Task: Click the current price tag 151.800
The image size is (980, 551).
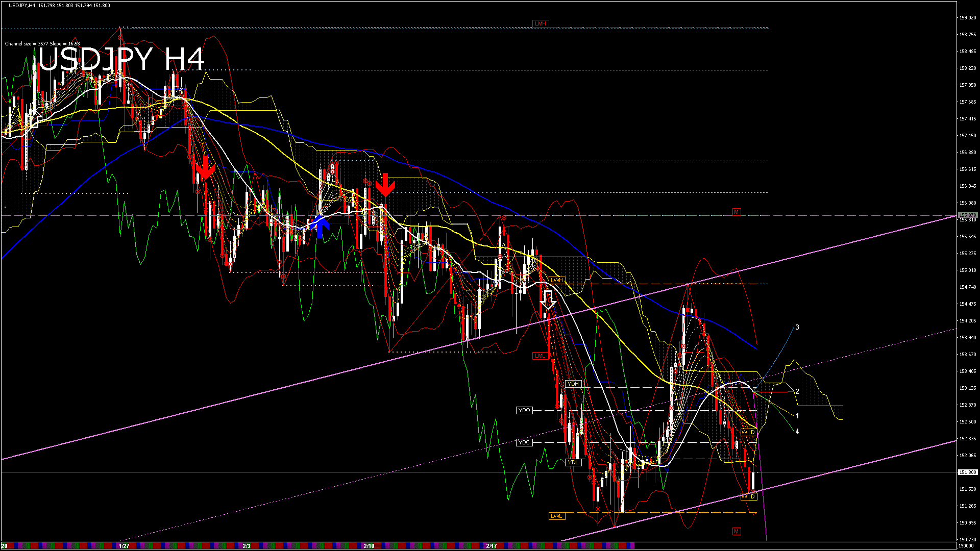Action: click(968, 472)
